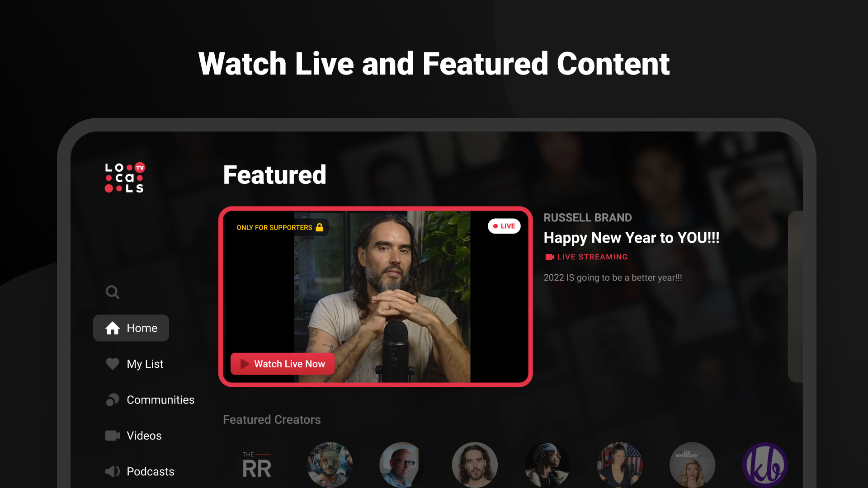The width and height of the screenshot is (868, 488).
Task: Click the Podcasts speaker icon
Action: 113,472
